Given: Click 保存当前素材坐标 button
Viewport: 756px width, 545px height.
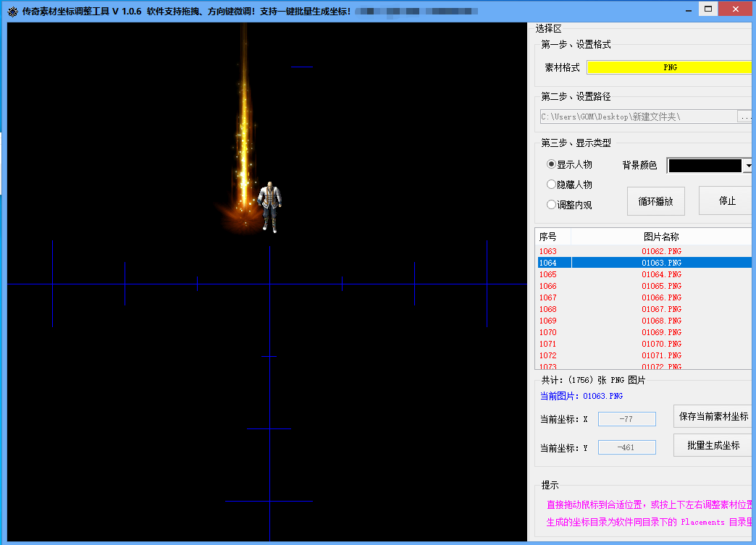Looking at the screenshot, I should coord(714,416).
